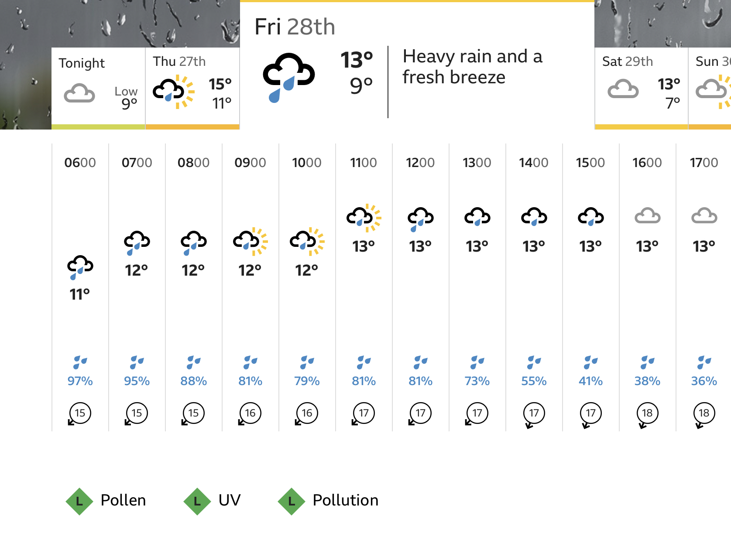
Task: Click the Pollution low-level diamond icon
Action: 292,501
